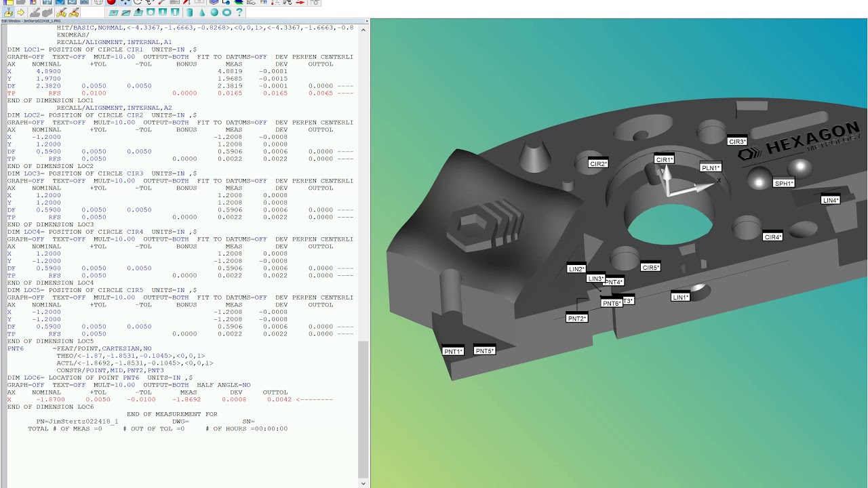
Task: Choose the Auto Circle feature icon
Action: coord(151,12)
